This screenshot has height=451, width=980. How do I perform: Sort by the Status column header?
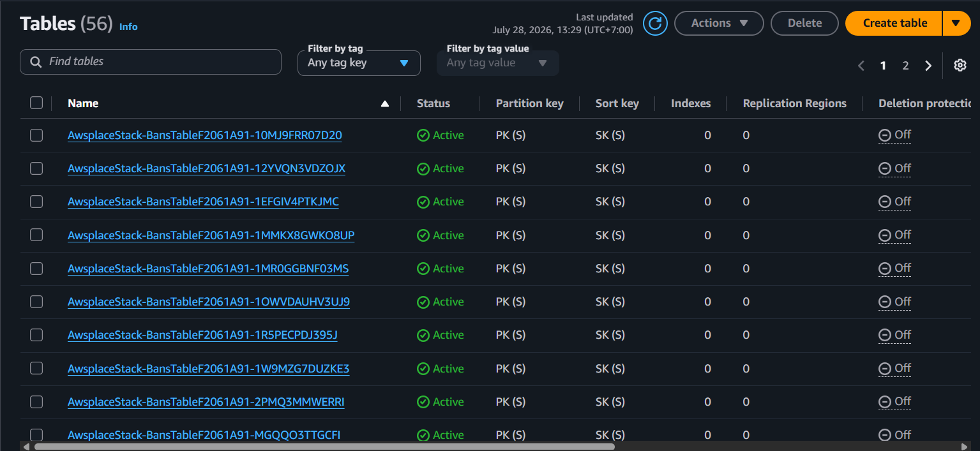433,103
